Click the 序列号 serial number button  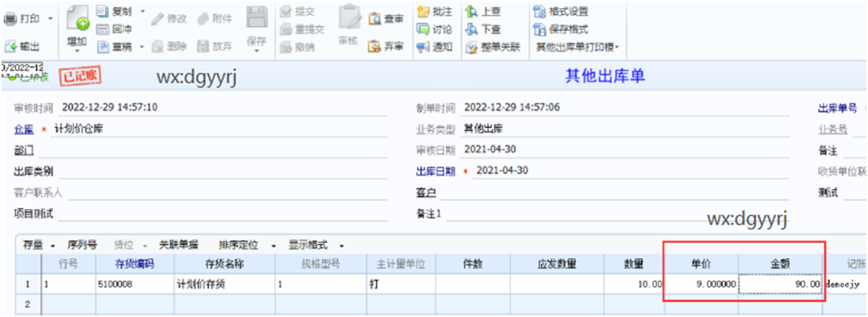point(82,245)
